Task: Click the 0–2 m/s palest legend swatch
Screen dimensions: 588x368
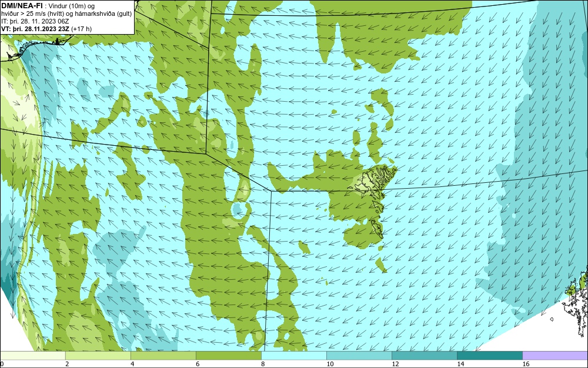Action: (x=32, y=355)
